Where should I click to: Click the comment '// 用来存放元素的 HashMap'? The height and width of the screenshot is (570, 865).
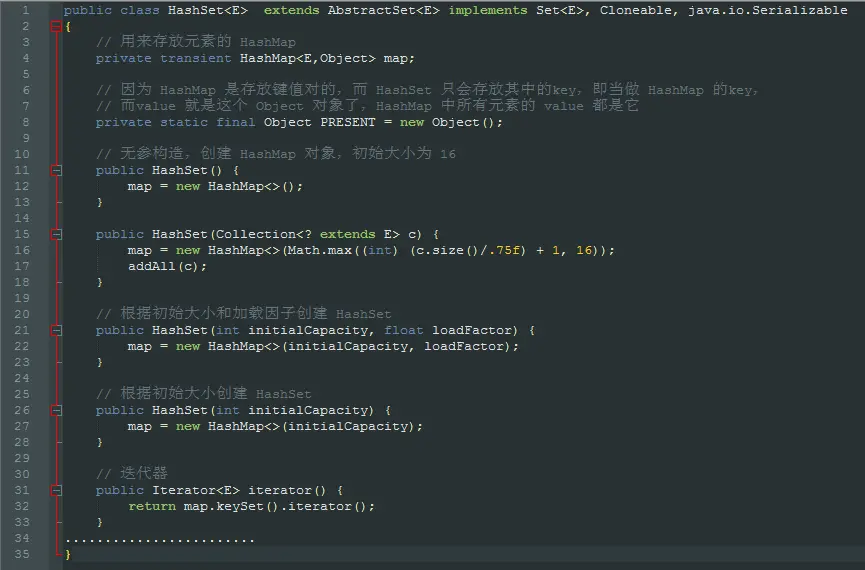pos(196,41)
